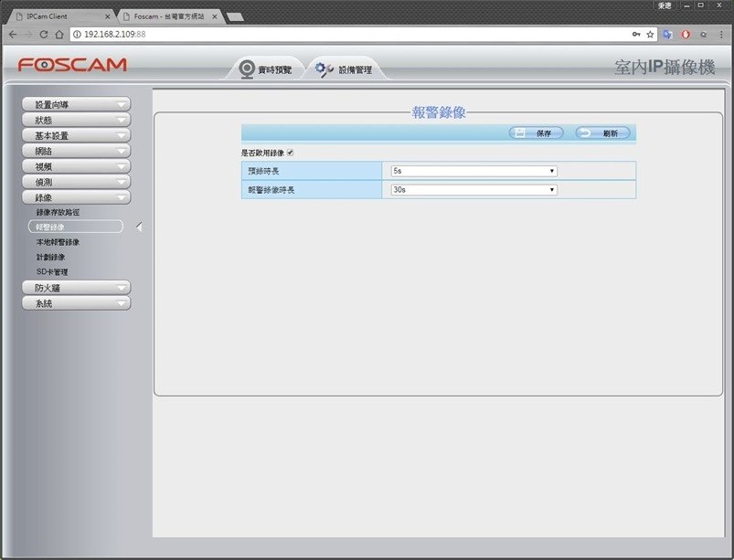Open the red Opera-style extension icon
Screen dimensions: 734x560
686,34
